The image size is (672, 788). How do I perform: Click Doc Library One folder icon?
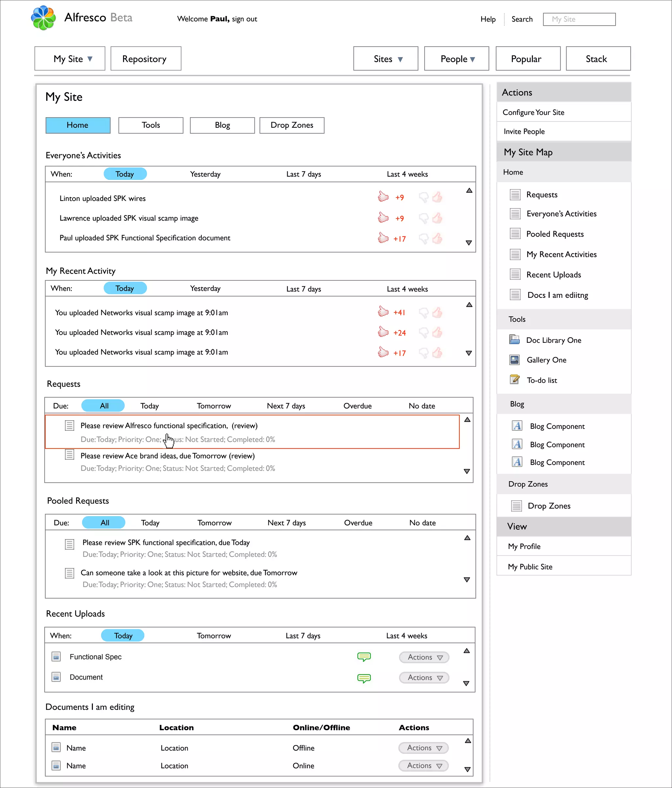tap(514, 339)
